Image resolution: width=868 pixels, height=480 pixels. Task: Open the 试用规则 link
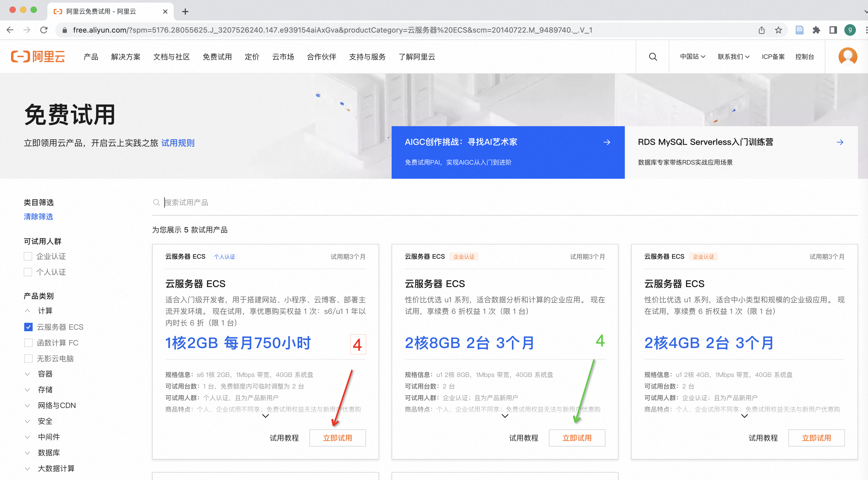coord(178,143)
